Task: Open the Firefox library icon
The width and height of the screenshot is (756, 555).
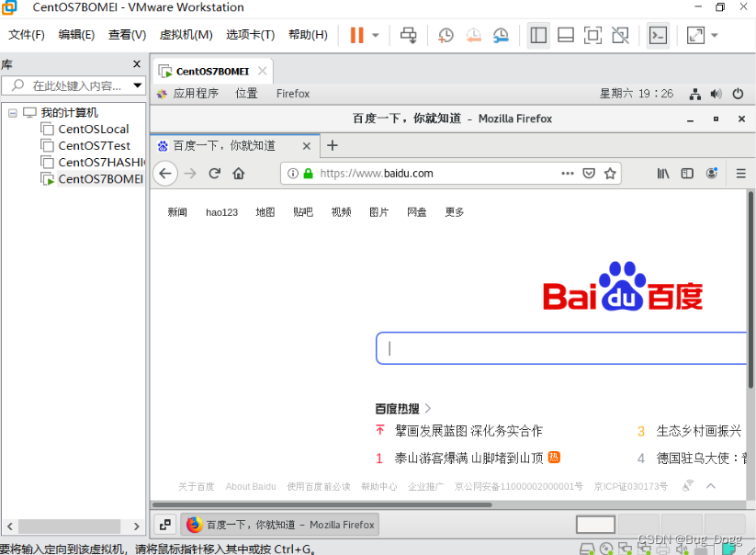Action: pyautogui.click(x=663, y=174)
